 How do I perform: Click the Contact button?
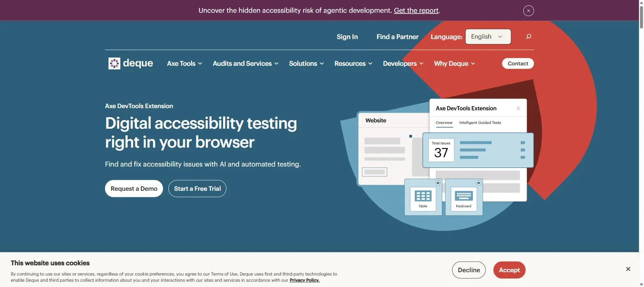[x=518, y=63]
